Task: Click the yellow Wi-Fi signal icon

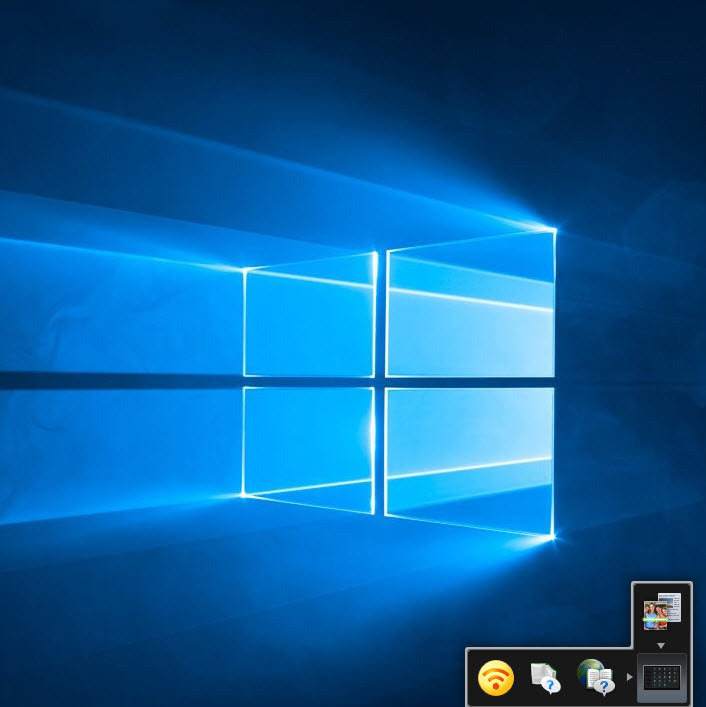Action: pyautogui.click(x=496, y=678)
